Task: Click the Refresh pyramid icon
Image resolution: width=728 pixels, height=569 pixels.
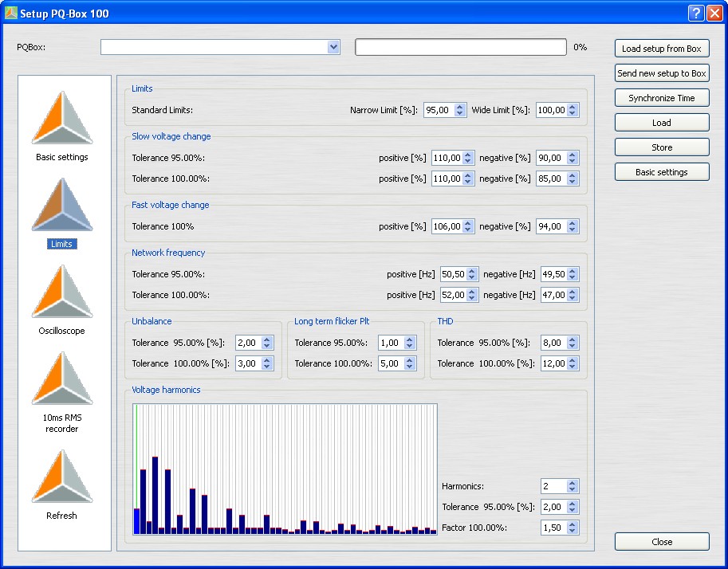Action: click(x=62, y=477)
